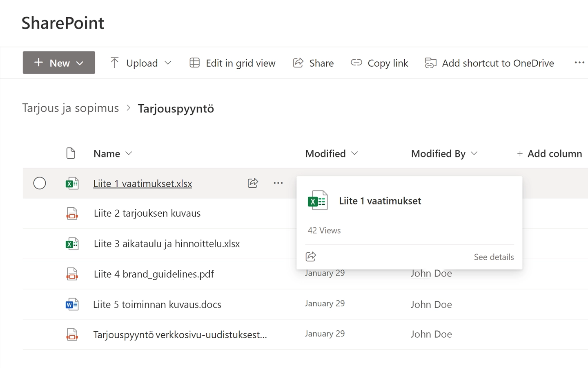Click See details in the hover card
This screenshot has height=368, width=588.
(493, 257)
